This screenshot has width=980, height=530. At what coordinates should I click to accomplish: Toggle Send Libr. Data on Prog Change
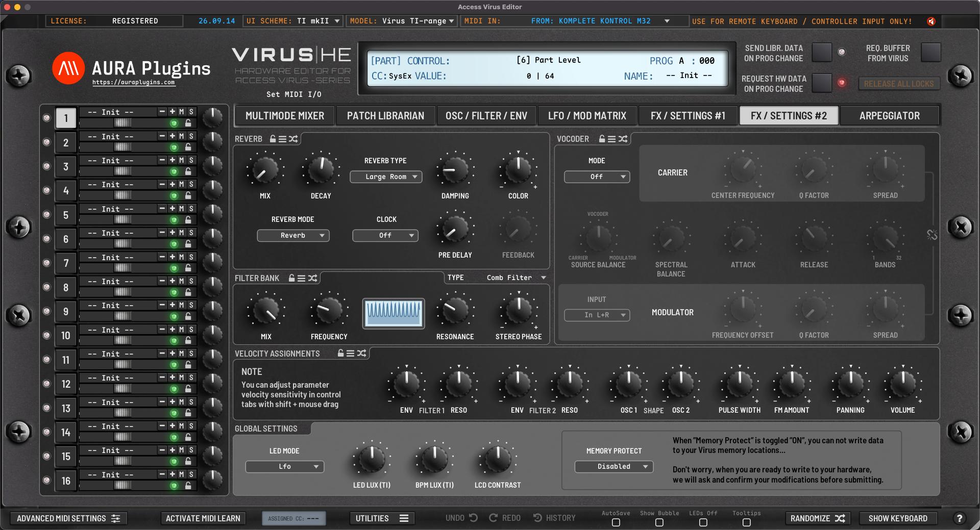pyautogui.click(x=822, y=53)
